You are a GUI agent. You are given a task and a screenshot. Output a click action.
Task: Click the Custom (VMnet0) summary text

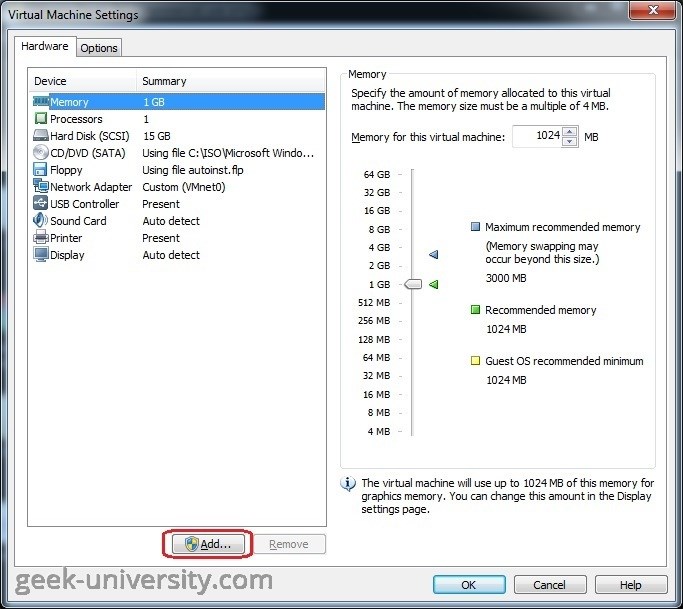point(184,187)
